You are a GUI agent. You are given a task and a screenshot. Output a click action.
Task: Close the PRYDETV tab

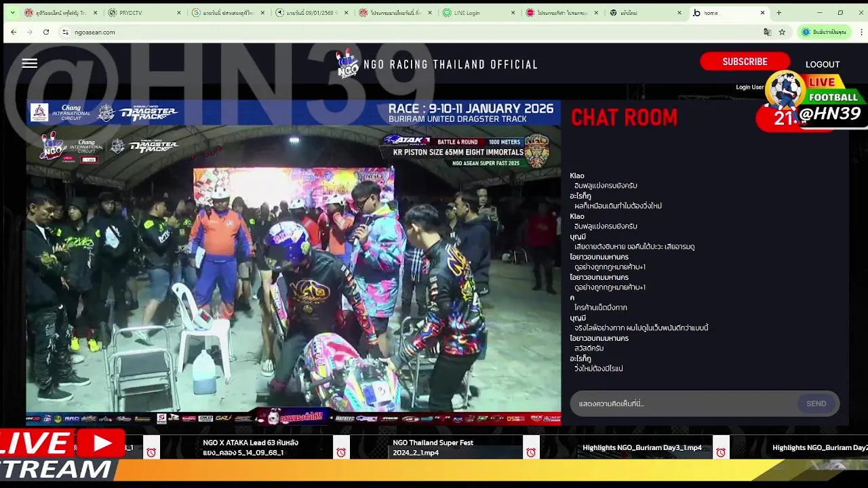(x=179, y=13)
